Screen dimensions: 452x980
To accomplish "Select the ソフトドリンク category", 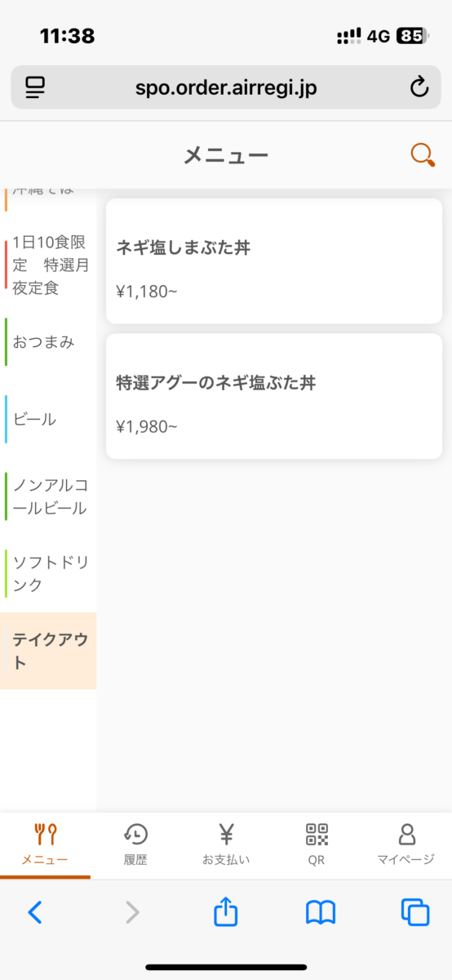I will [48, 573].
